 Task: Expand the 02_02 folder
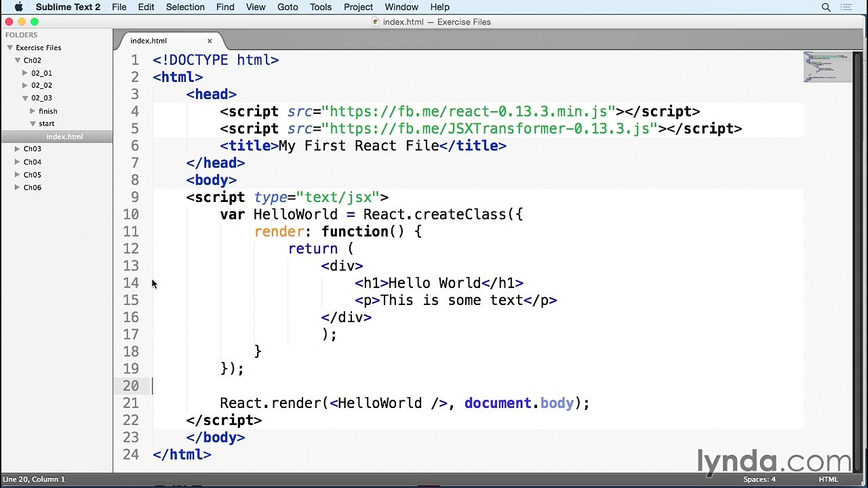(x=25, y=85)
